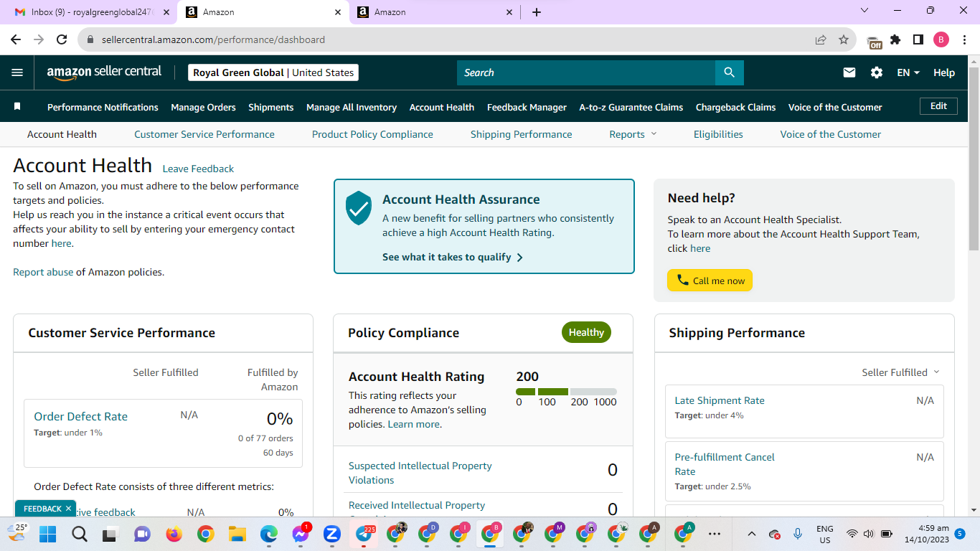The height and width of the screenshot is (551, 980).
Task: Open Suspected Intellectual Property Violations
Action: pyautogui.click(x=420, y=473)
